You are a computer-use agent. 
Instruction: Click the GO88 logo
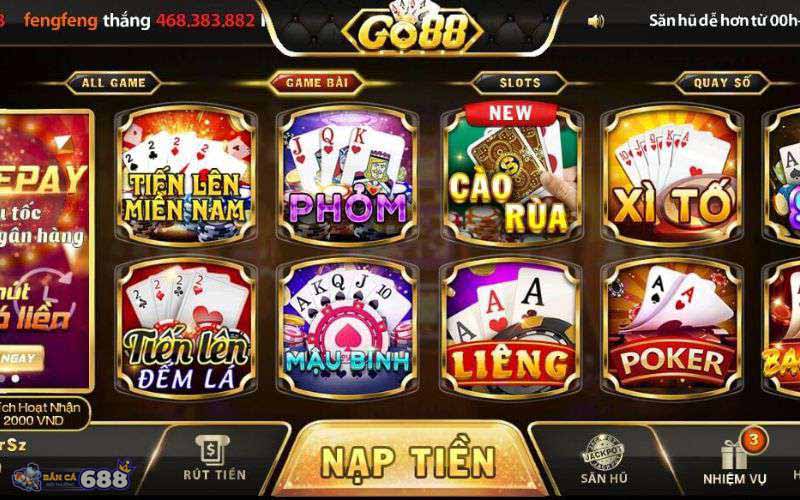pos(412,30)
